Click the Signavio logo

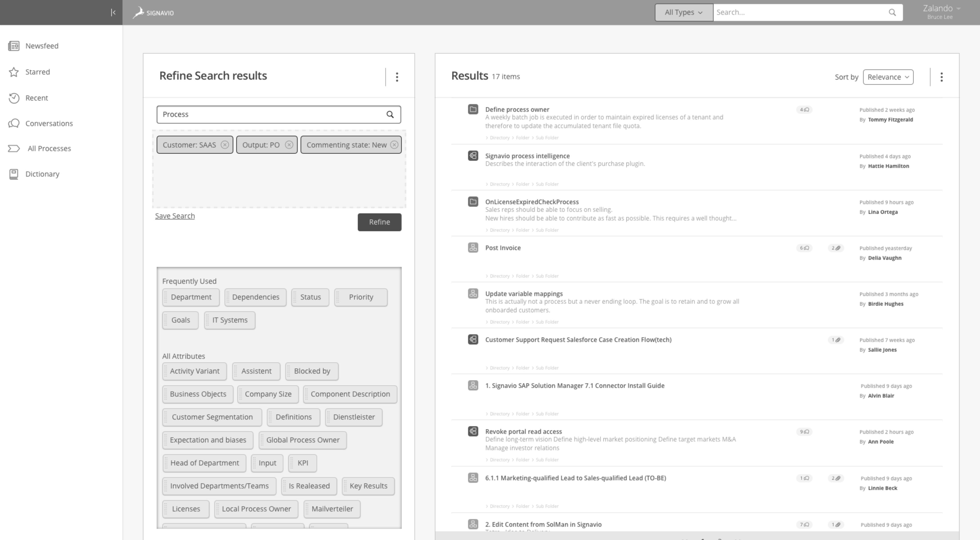click(x=153, y=13)
